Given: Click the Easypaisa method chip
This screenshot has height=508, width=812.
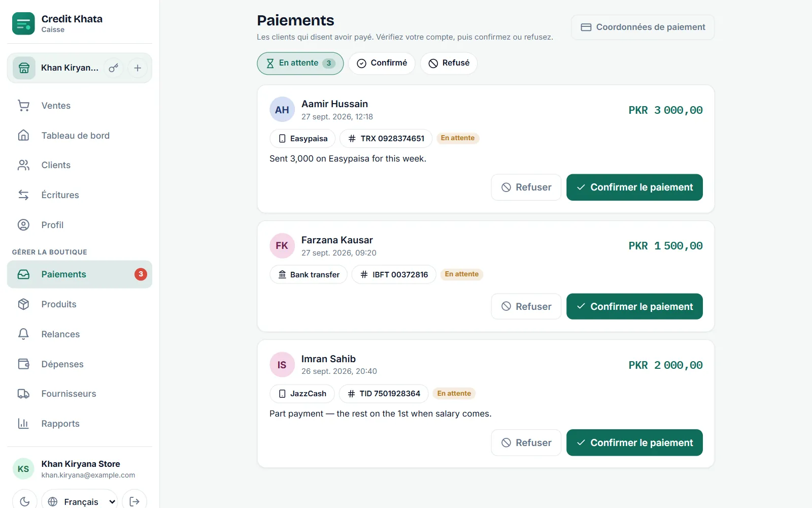Looking at the screenshot, I should point(302,139).
